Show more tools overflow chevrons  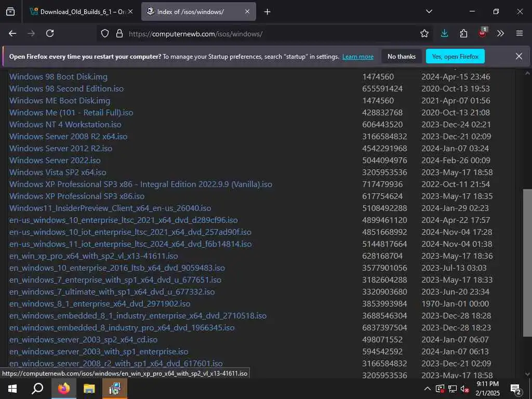pos(500,33)
